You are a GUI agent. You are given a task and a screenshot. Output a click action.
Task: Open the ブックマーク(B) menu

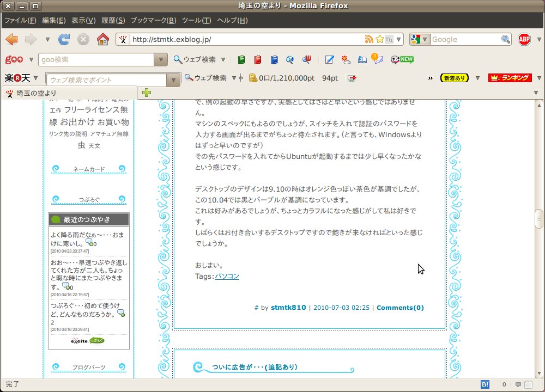pos(154,21)
